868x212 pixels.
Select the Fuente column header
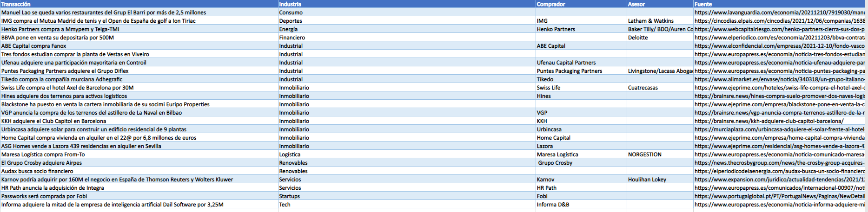coord(780,4)
